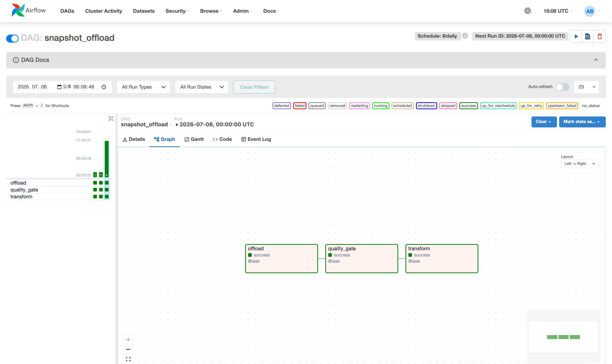Screen dimensions: 612x364
Task: Select the tall highlighted run bar with play symbol
Action: [x=107, y=159]
